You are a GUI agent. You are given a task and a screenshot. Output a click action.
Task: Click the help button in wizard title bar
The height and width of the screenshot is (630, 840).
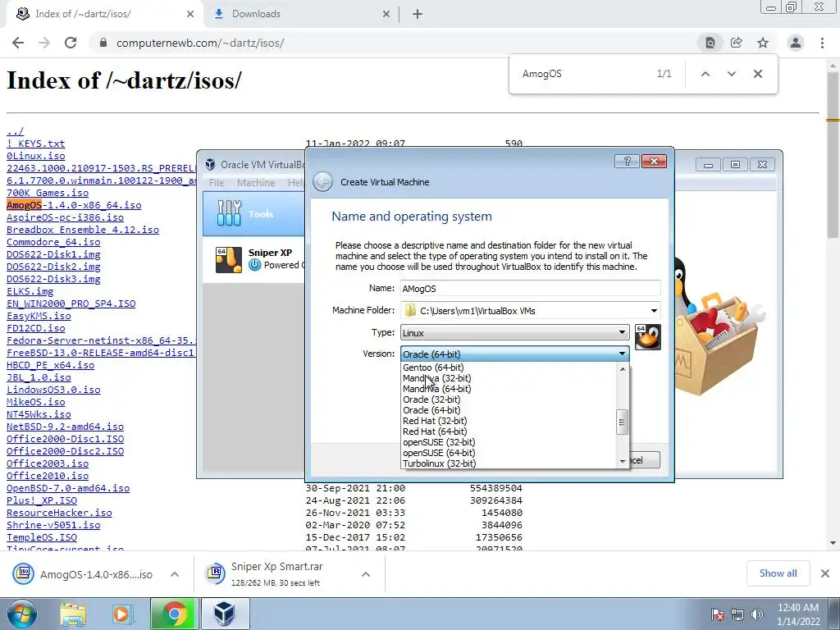point(627,162)
